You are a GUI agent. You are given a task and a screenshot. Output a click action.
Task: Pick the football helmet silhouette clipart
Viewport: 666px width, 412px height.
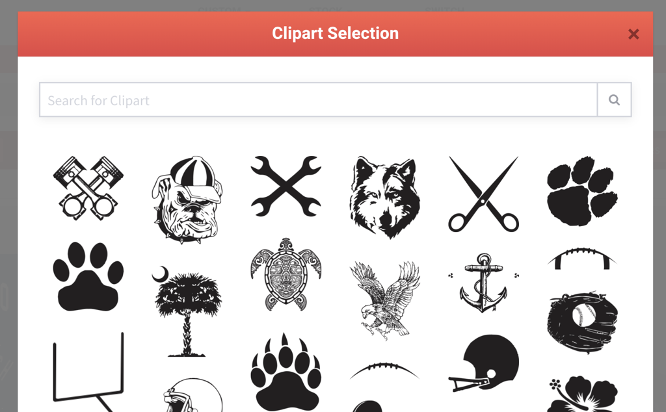[x=483, y=364]
